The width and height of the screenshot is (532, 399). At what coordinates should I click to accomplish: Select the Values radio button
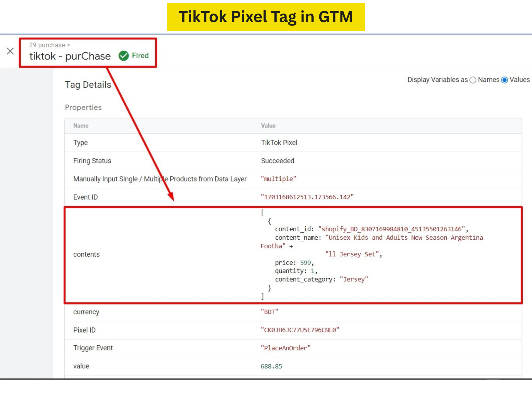[x=505, y=80]
